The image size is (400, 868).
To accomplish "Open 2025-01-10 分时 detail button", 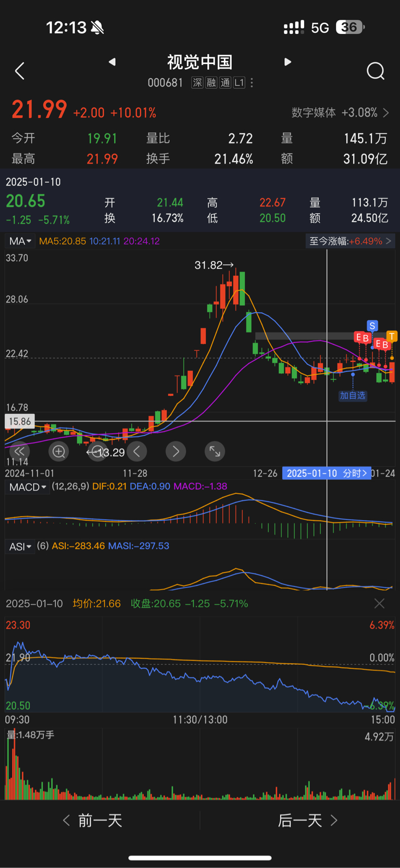I will tap(327, 473).
